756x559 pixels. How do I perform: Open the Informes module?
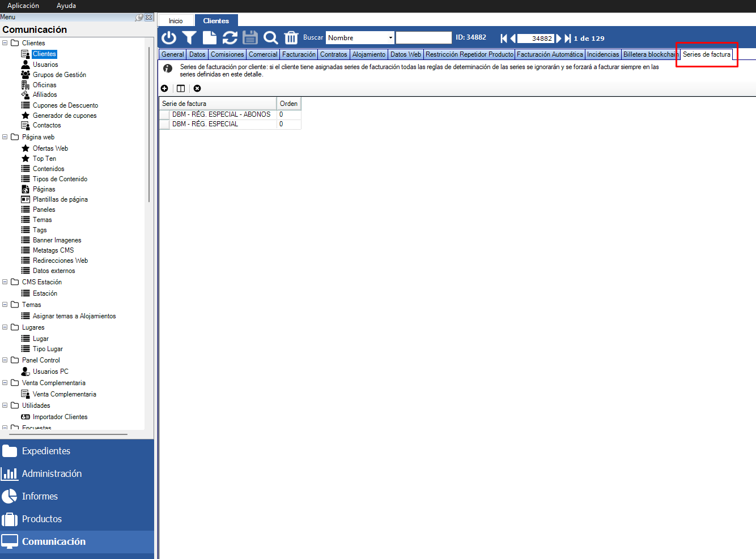tap(77, 497)
